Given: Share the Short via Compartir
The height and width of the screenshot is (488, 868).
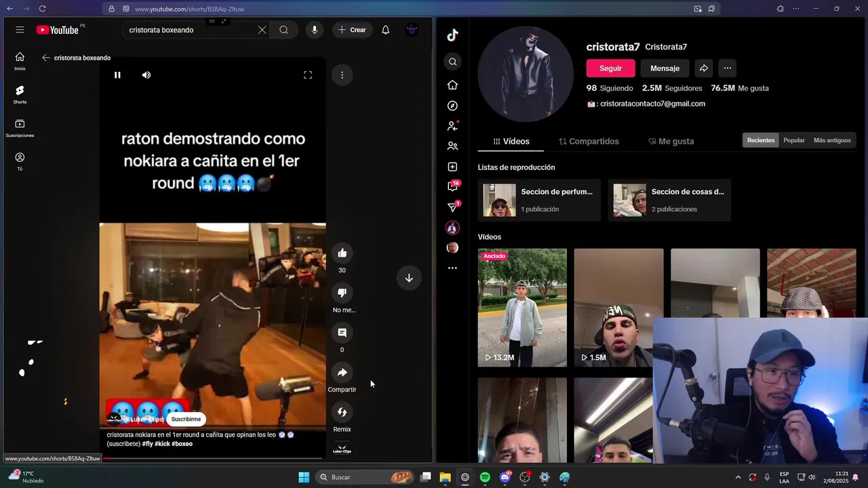Looking at the screenshot, I should (342, 373).
